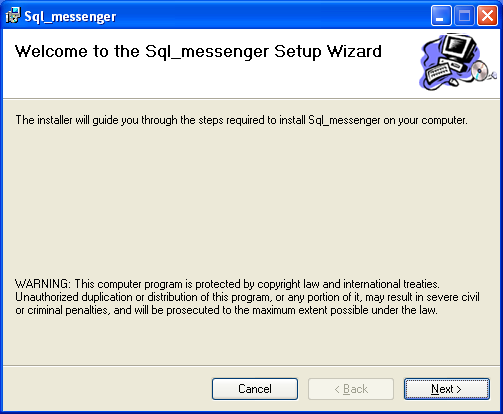Close the Sql_messenger setup wizard window

click(487, 15)
